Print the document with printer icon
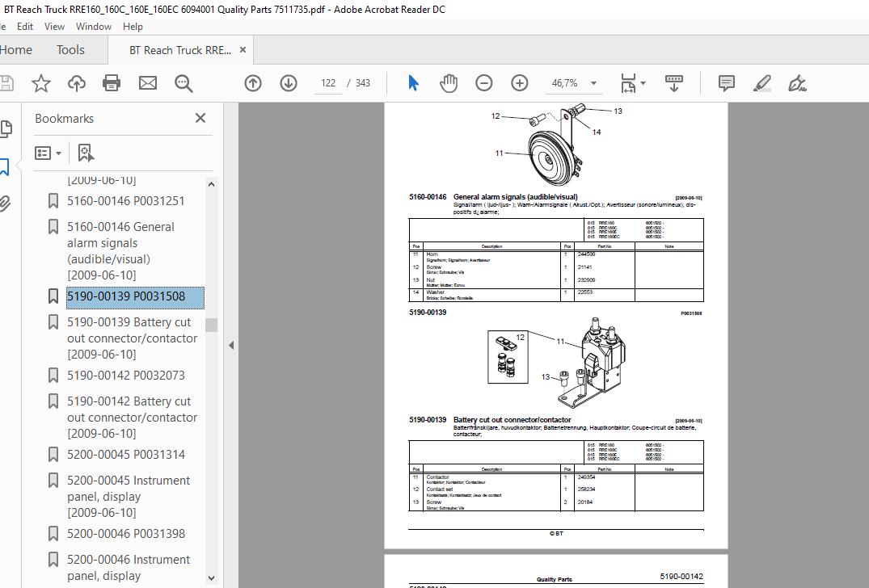 [x=112, y=84]
